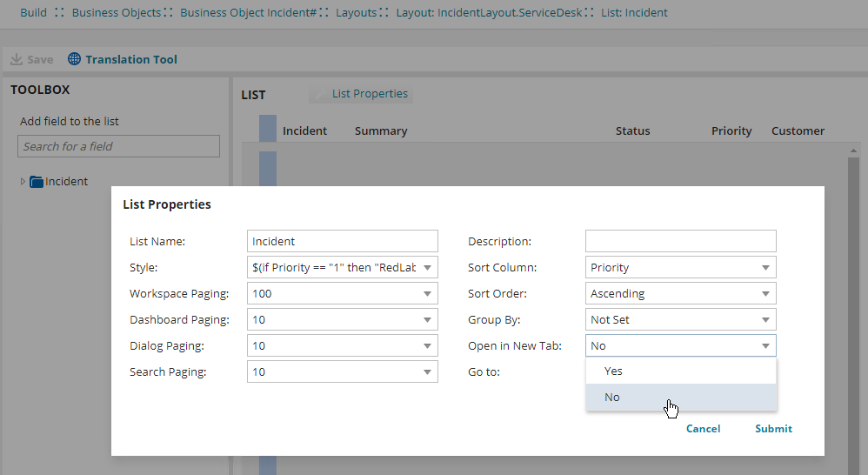This screenshot has width=868, height=475.
Task: Click the Description text field
Action: tap(680, 241)
